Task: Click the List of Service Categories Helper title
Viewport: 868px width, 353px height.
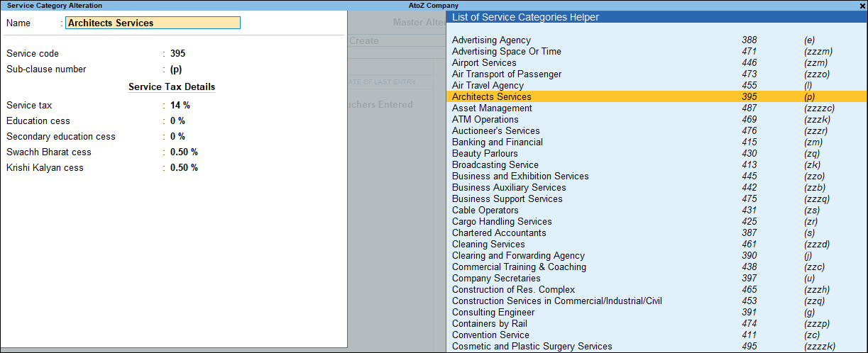Action: point(525,17)
